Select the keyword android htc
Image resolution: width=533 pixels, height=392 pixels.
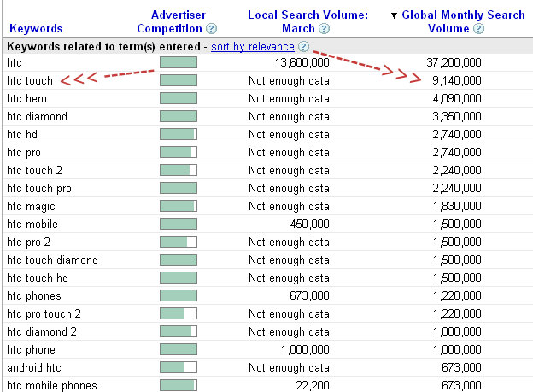coord(34,367)
